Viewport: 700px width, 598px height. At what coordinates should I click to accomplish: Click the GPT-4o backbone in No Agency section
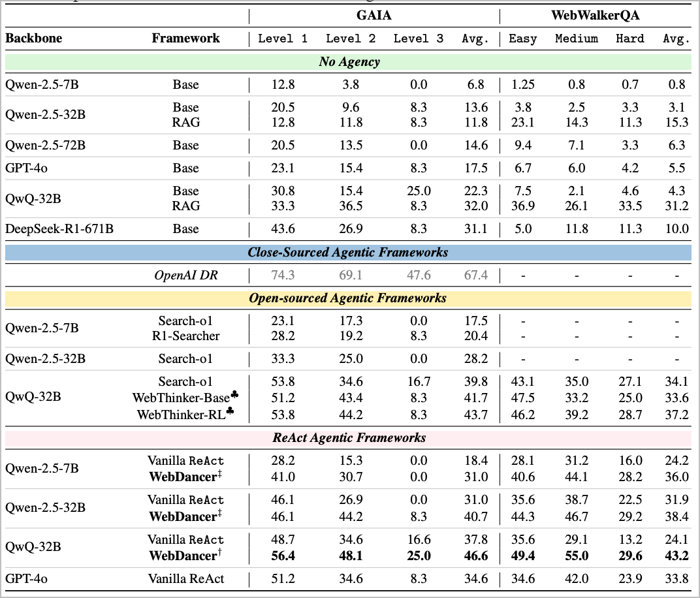[x=26, y=168]
